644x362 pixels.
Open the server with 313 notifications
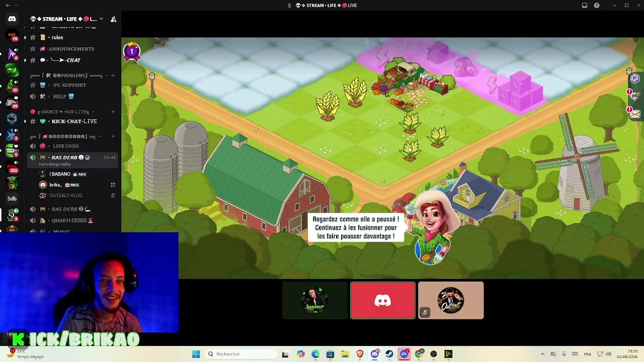[12, 166]
